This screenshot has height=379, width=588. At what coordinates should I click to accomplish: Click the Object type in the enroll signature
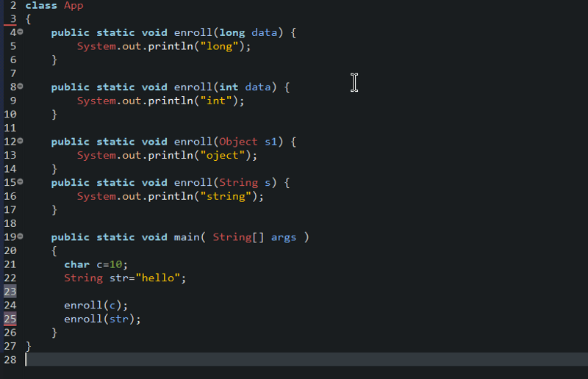point(238,142)
